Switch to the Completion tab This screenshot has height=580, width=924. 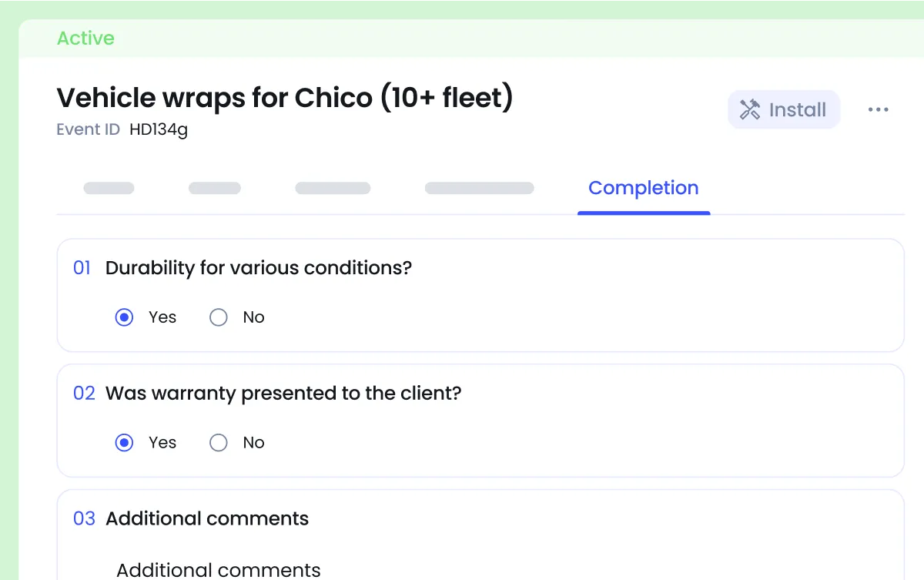644,188
